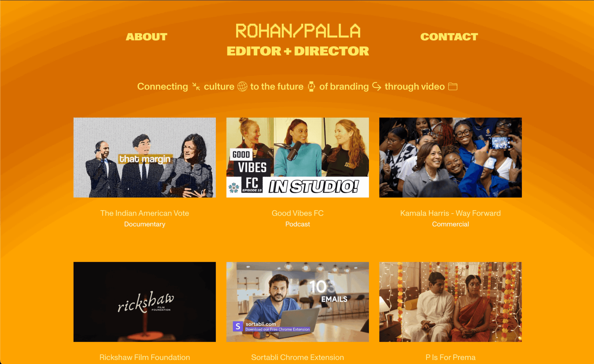
Task: Click the globe icon after culture
Action: [242, 86]
